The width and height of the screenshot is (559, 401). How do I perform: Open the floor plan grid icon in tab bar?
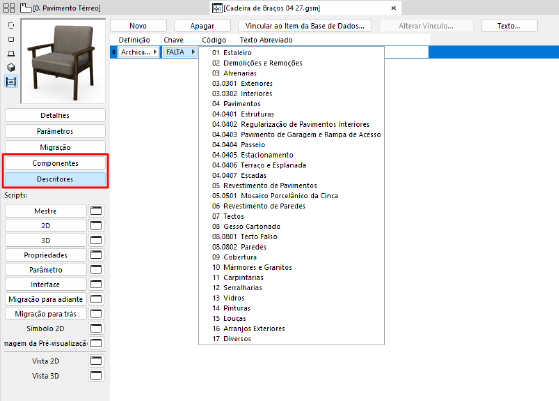click(9, 8)
